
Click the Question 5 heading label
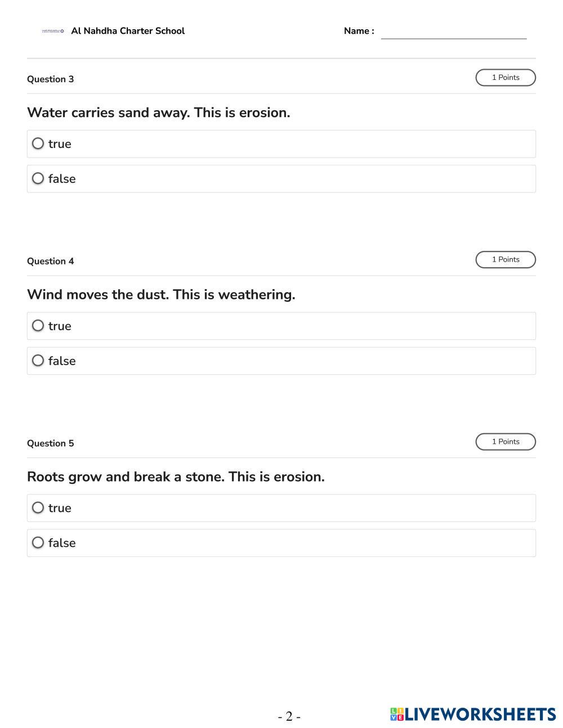(x=50, y=443)
